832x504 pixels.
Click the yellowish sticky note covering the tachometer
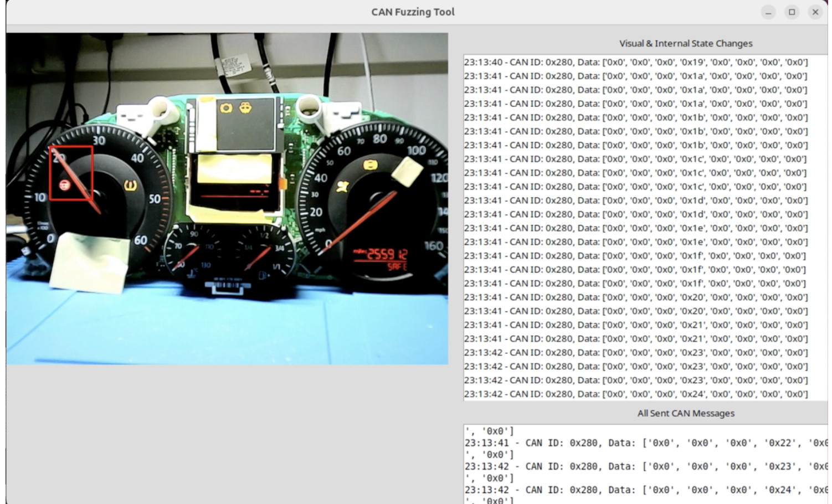click(x=90, y=263)
